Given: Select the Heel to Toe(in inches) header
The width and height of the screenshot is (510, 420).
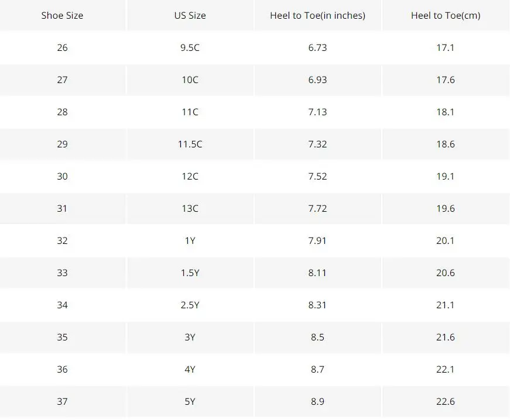Looking at the screenshot, I should [x=317, y=15].
